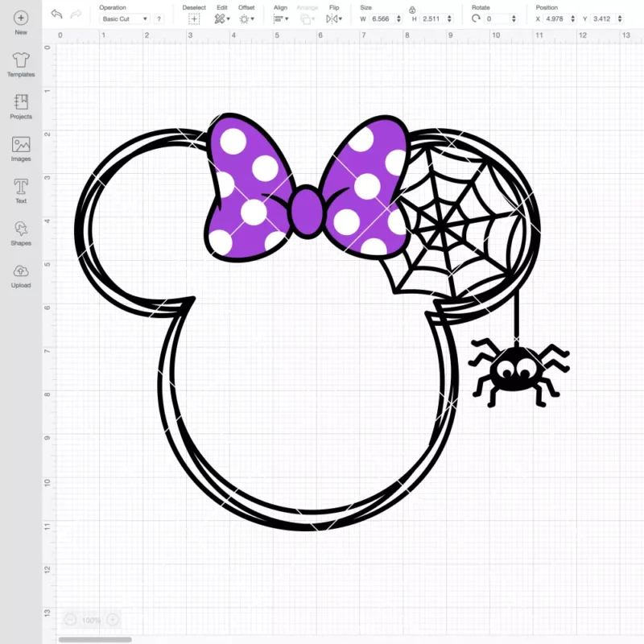The image size is (644, 644).
Task: Click the Deselect icon
Action: click(x=194, y=19)
